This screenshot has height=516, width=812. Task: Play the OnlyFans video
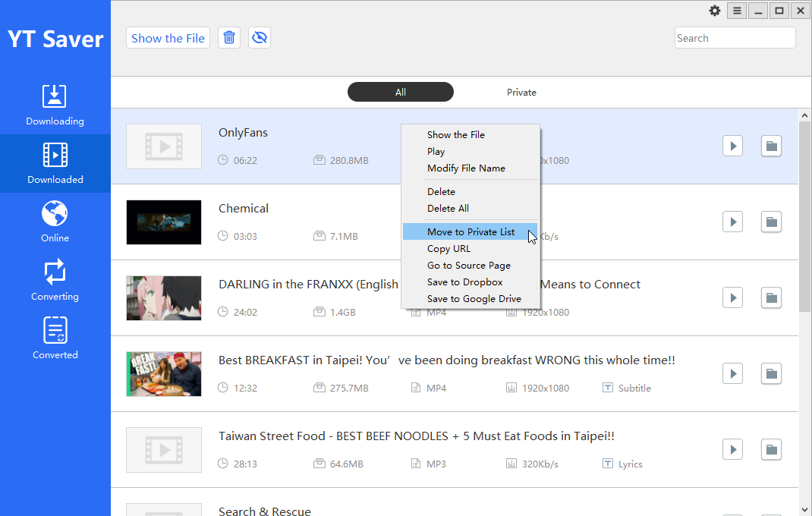733,146
